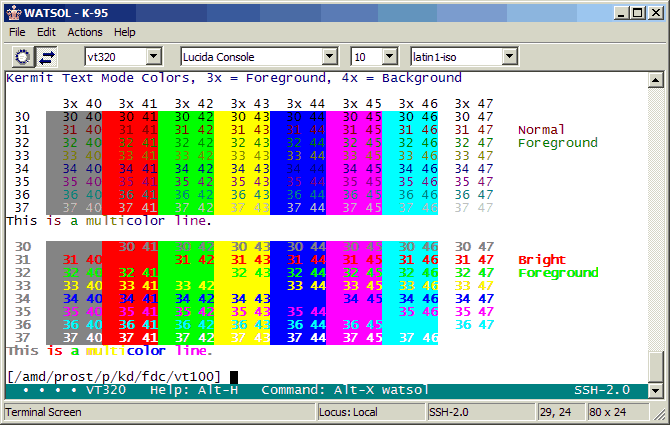The image size is (670, 425).
Task: Toggle the swap arrows toolbar button
Action: (47, 56)
